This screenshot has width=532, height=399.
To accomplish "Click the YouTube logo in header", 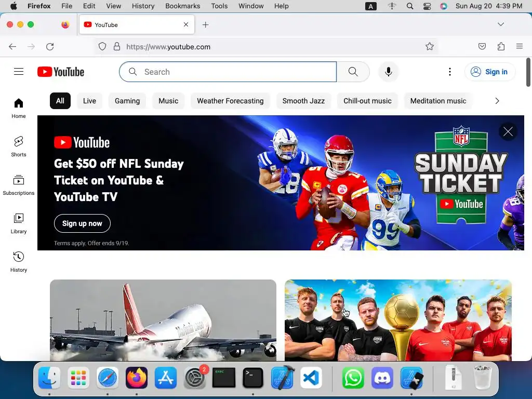I will (x=61, y=72).
